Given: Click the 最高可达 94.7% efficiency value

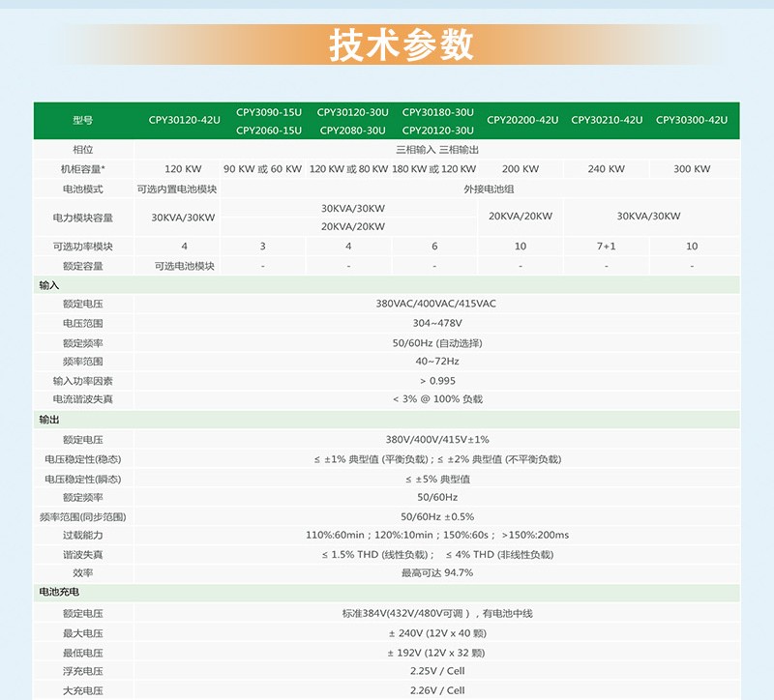Looking at the screenshot, I should (437, 573).
